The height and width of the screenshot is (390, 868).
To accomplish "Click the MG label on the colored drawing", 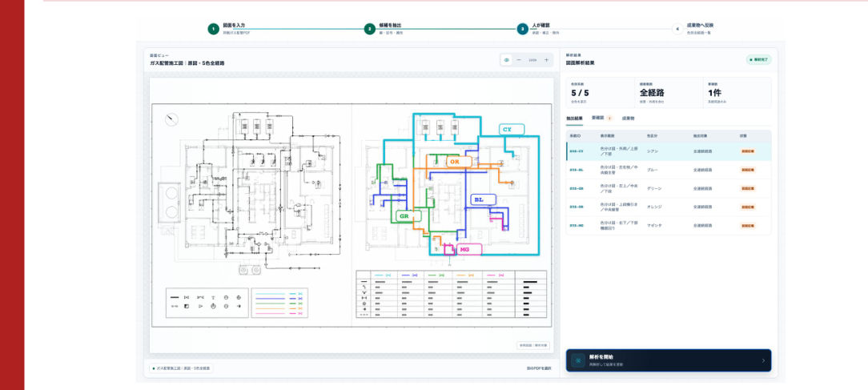I will (x=468, y=250).
